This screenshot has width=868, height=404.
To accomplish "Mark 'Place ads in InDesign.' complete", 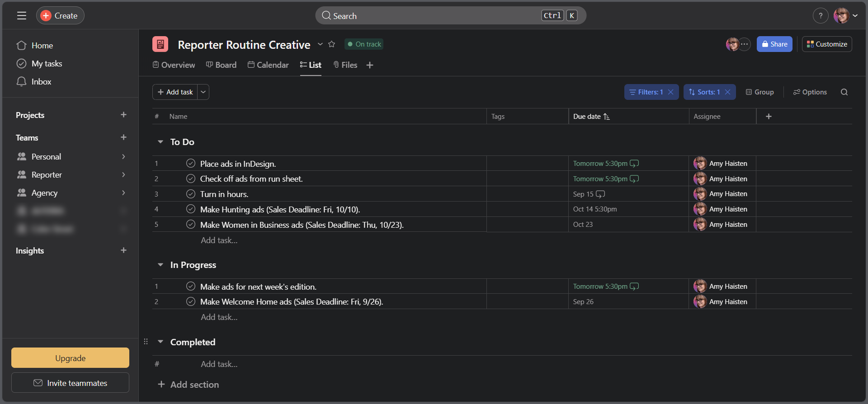I will (x=191, y=163).
